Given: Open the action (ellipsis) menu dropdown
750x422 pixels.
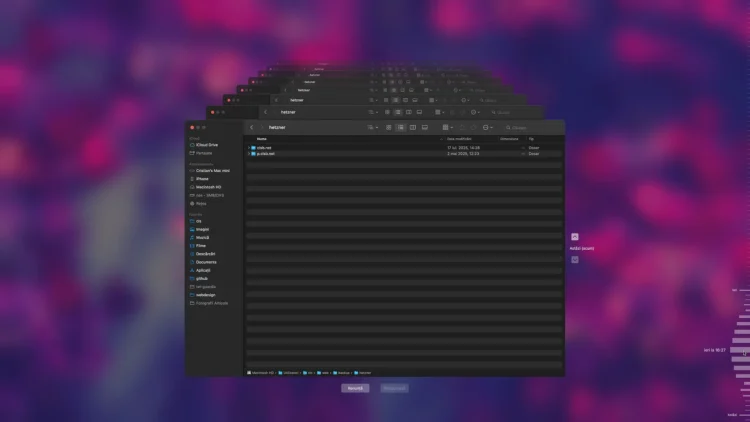Looking at the screenshot, I should (x=487, y=128).
